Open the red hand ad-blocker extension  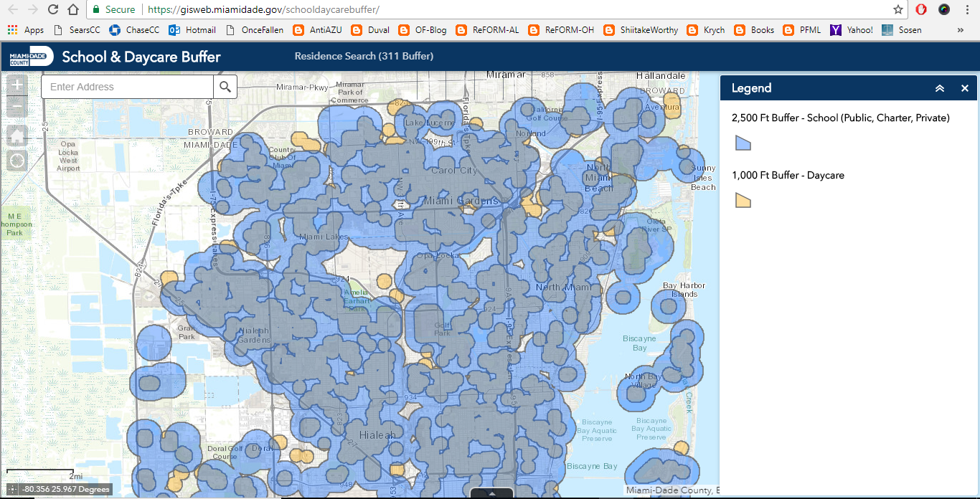921,9
